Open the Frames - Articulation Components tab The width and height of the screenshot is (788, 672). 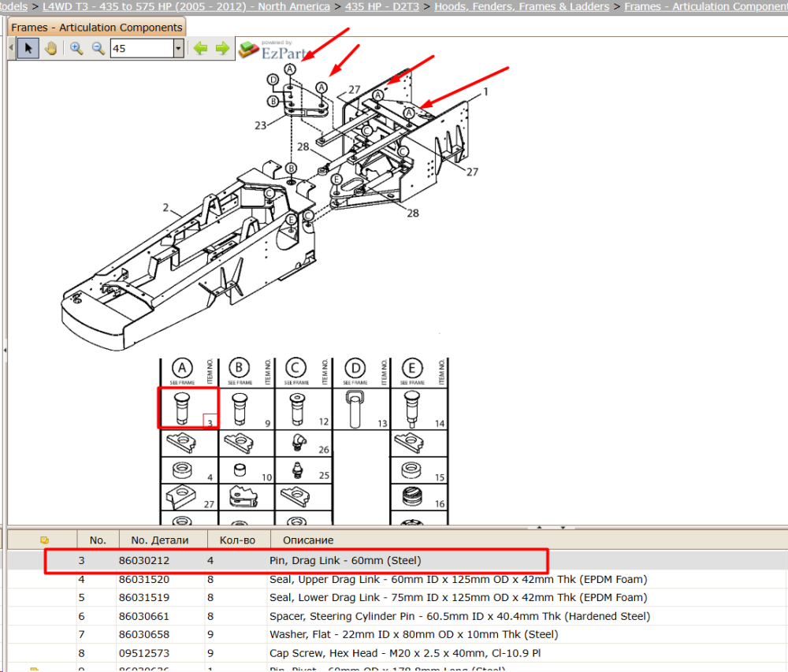96,27
